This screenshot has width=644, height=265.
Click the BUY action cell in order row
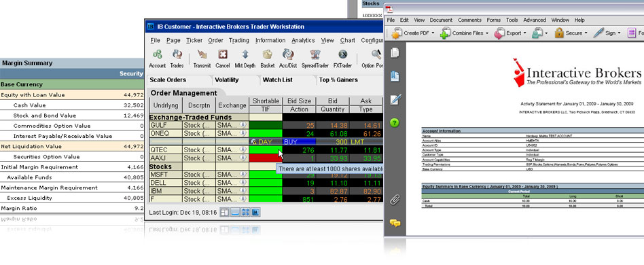299,142
